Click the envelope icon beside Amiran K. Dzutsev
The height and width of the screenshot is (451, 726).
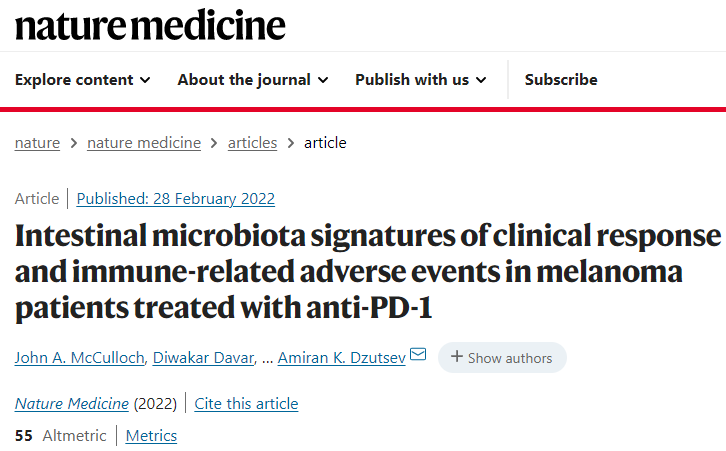[418, 354]
